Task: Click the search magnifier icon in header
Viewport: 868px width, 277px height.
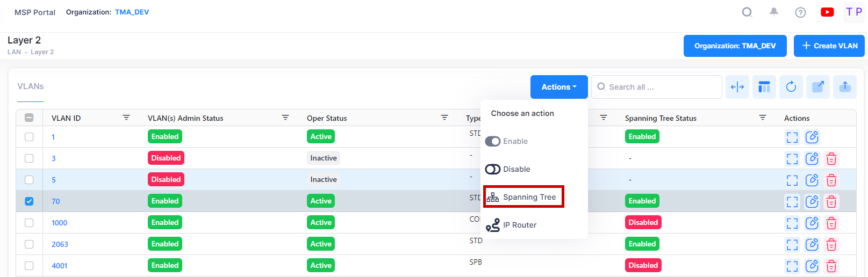Action: click(747, 12)
